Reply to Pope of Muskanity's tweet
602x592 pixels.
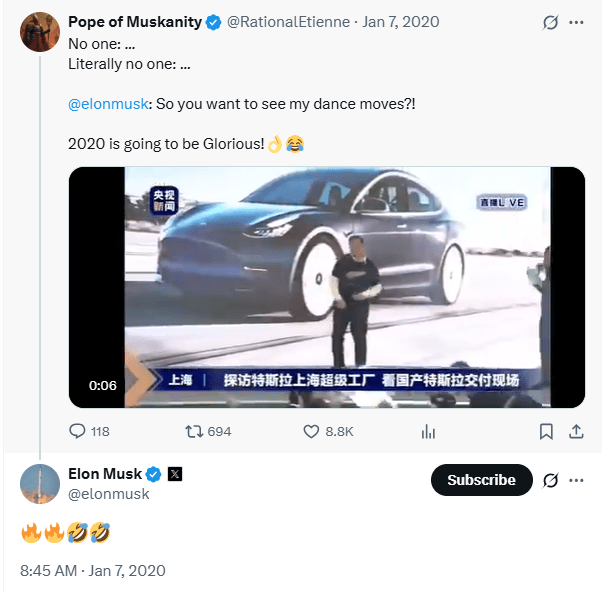point(78,432)
